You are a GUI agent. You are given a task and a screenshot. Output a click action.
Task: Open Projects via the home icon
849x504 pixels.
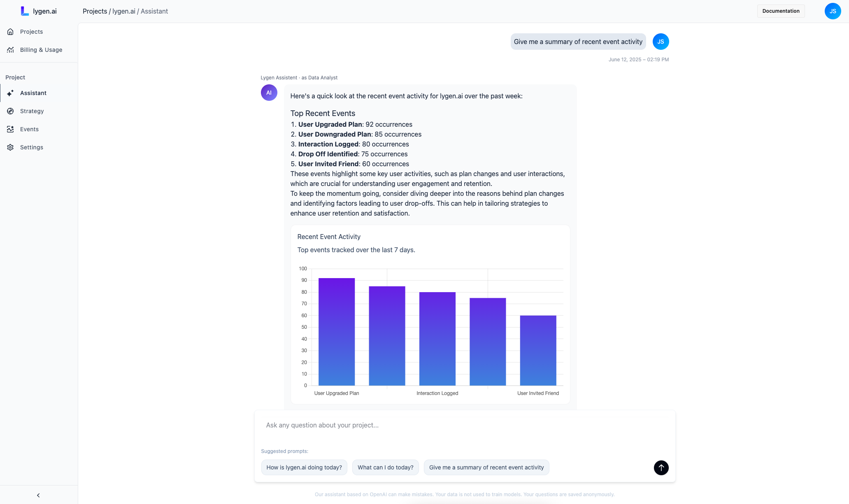point(11,32)
